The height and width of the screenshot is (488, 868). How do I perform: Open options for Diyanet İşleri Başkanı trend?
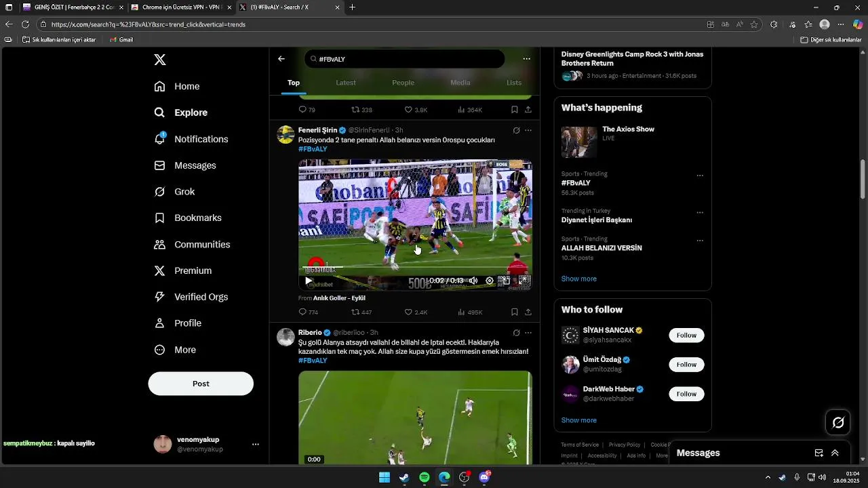click(700, 213)
